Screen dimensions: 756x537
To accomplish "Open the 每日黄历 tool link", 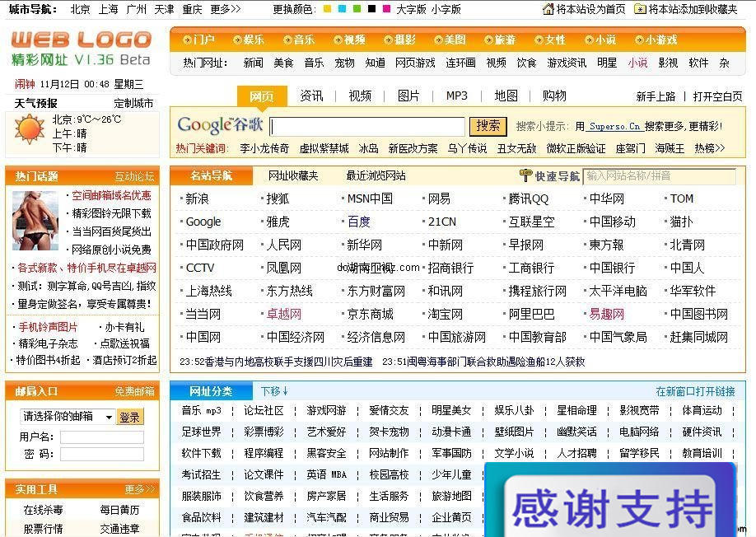I will tap(119, 510).
